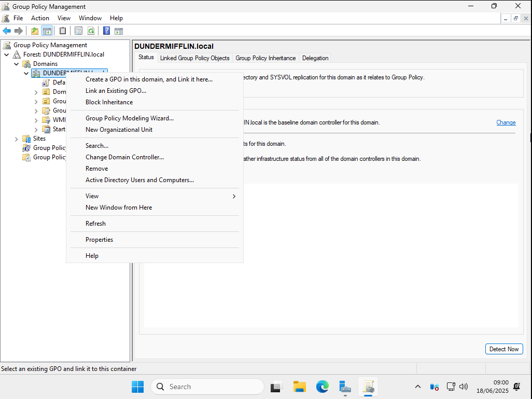Click the Task View taskbar icon
Viewport: 532px width, 399px height.
(x=277, y=387)
